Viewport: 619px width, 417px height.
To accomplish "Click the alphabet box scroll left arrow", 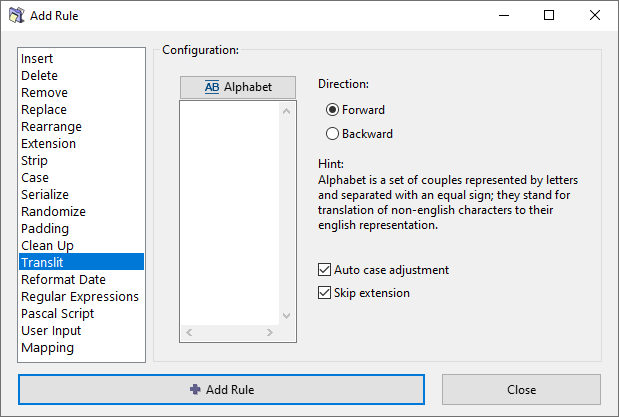I will click(188, 332).
